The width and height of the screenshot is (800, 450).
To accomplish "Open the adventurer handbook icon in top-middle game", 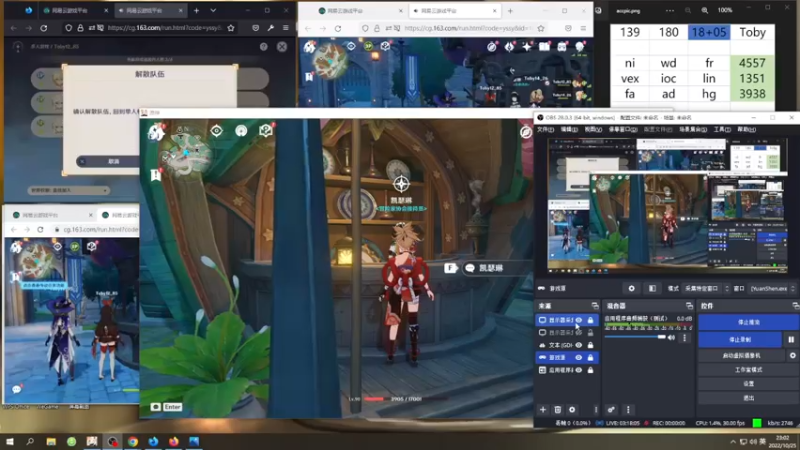I will [544, 46].
